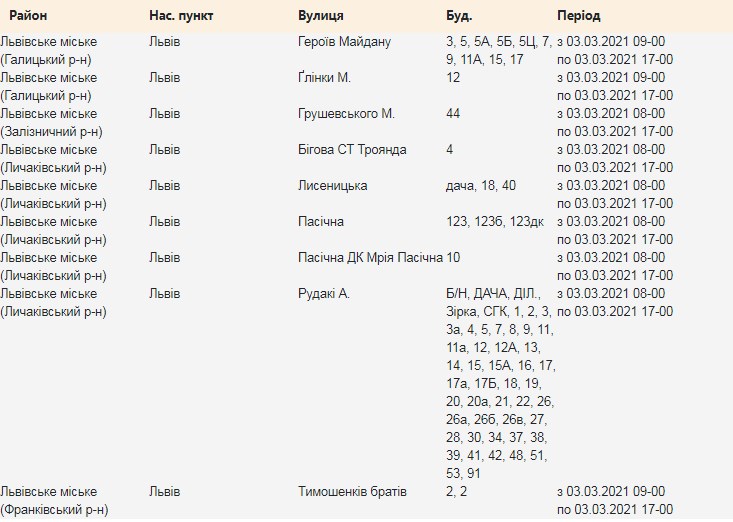Click the Рудакі А. building numbers list
733x522 pixels.
(498, 382)
